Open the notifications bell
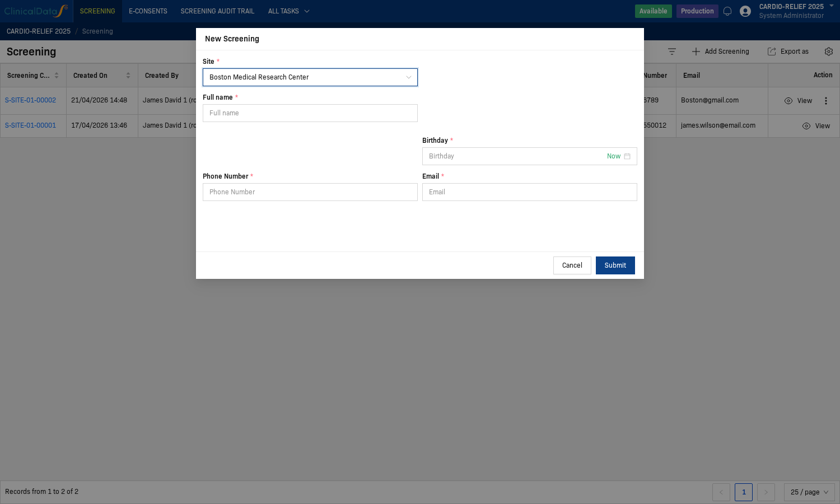This screenshot has height=504, width=840. (727, 11)
